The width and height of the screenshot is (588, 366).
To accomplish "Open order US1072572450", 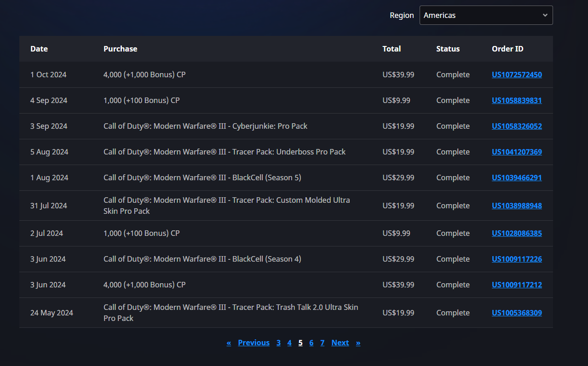I will (x=517, y=74).
